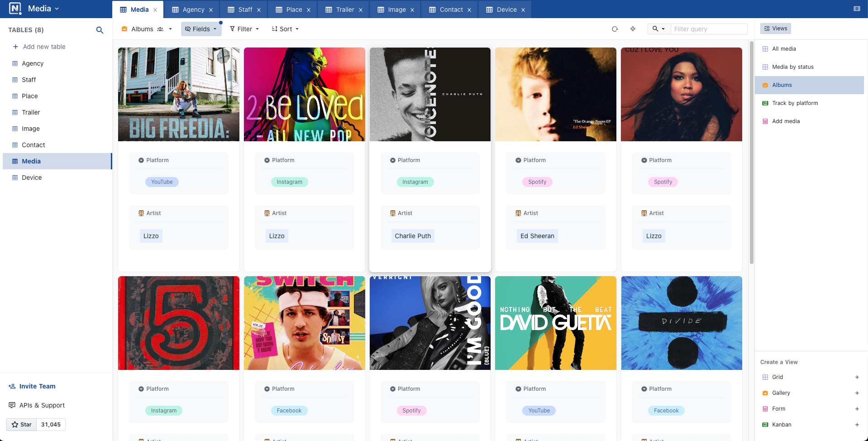Search tables with the magnifier icon

(x=100, y=30)
